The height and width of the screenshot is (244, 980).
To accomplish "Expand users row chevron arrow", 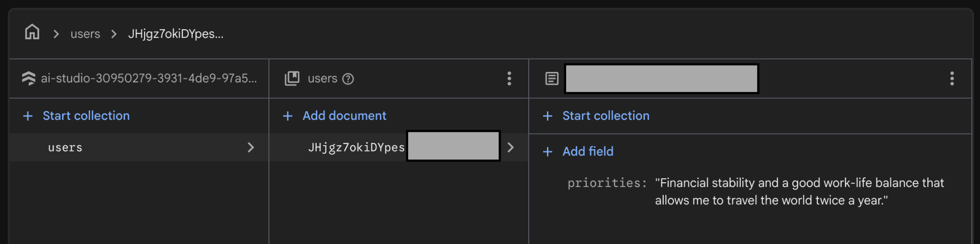I will click(x=251, y=147).
